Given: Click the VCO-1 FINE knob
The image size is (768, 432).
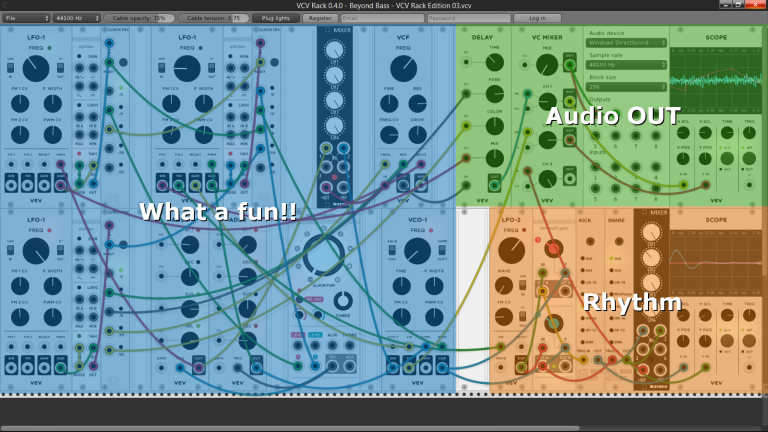Looking at the screenshot, I should click(x=401, y=286).
